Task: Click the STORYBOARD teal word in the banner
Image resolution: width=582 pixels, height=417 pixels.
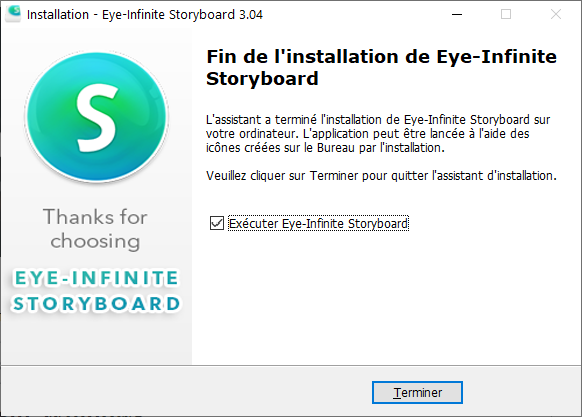Action: coord(96,304)
